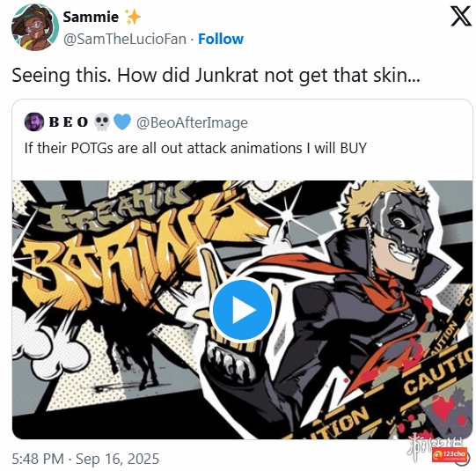Image resolution: width=476 pixels, height=471 pixels.
Task: Click the skull emoji beside BEO
Action: point(102,121)
